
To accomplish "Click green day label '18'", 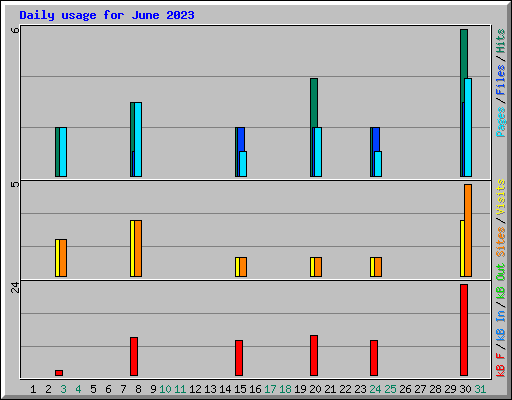I will tap(285, 389).
